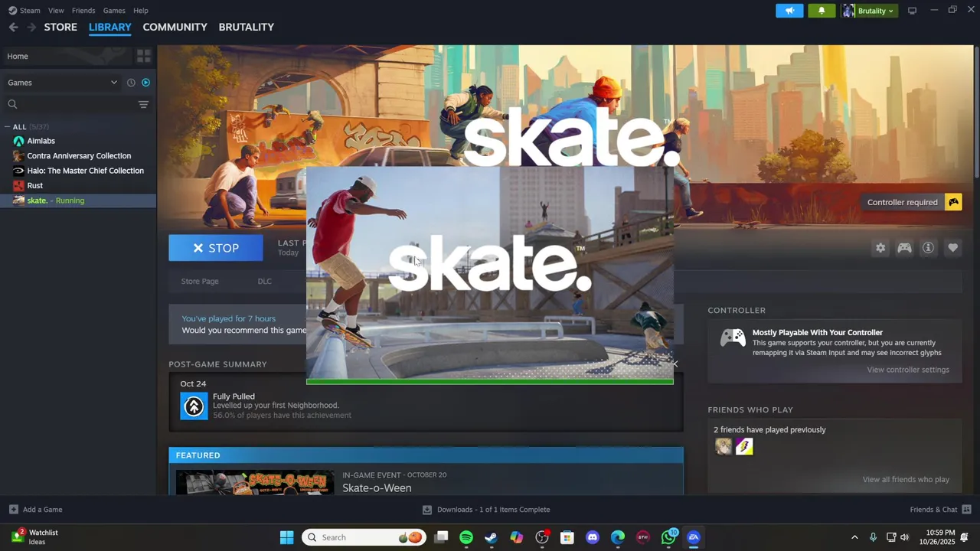Viewport: 980px width, 551px height.
Task: Open the BRUTALITY profile tab
Action: coord(246,27)
